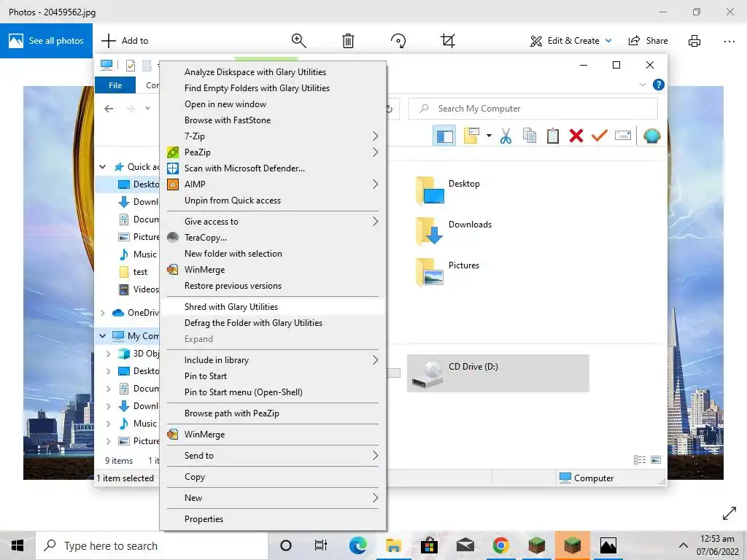
Task: Click the Explorer back arrow
Action: tap(109, 109)
